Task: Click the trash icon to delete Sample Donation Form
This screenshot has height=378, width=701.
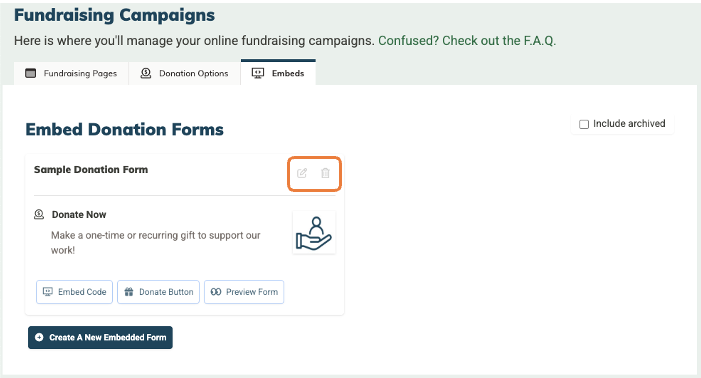Action: point(325,173)
